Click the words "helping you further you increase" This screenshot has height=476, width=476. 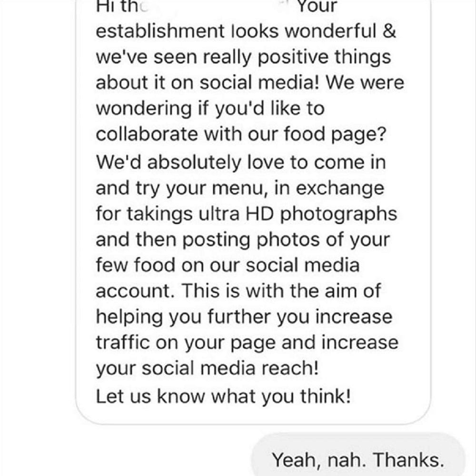coord(244,317)
